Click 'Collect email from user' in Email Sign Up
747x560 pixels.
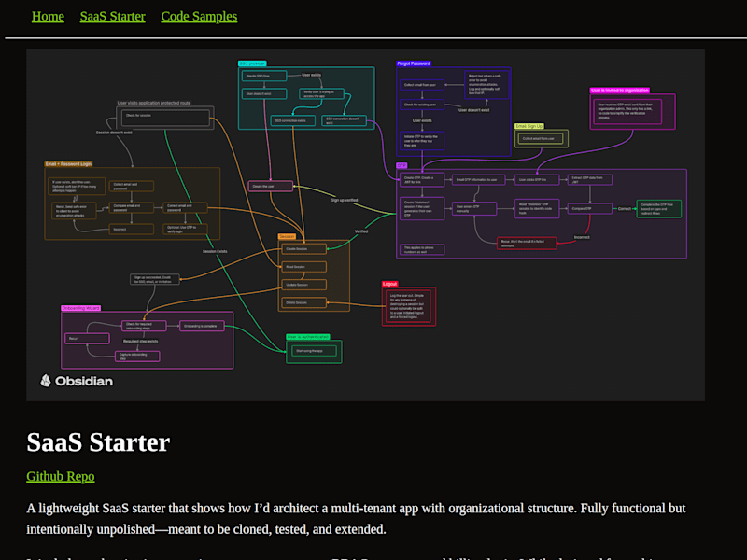point(541,138)
